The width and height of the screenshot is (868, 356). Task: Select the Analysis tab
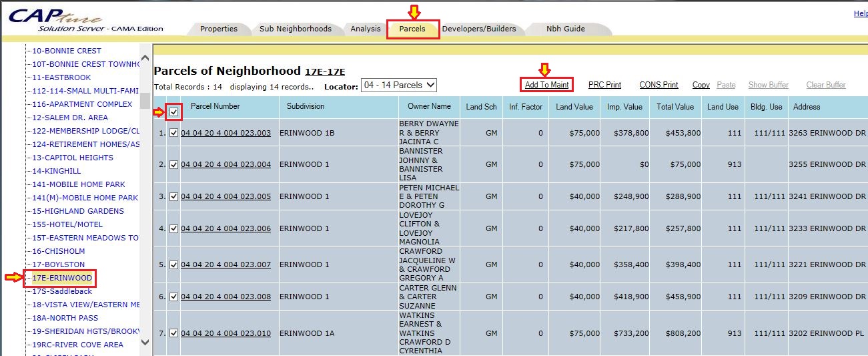coord(365,29)
